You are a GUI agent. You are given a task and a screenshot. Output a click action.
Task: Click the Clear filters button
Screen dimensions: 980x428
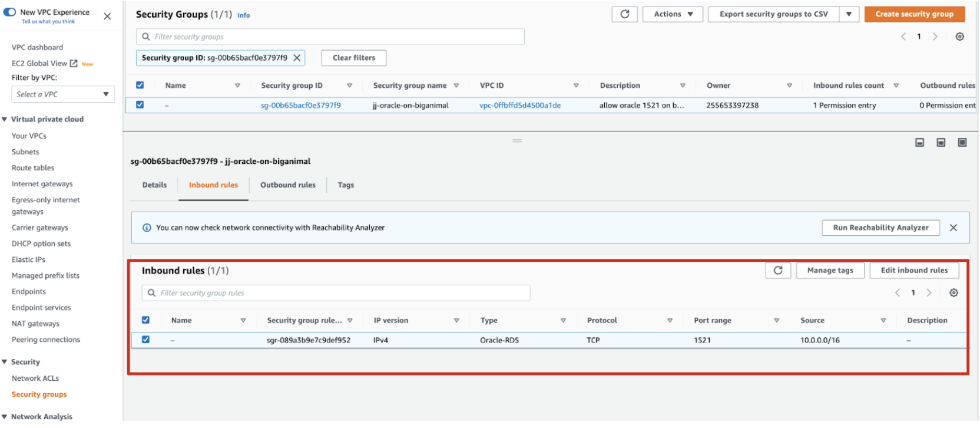354,58
